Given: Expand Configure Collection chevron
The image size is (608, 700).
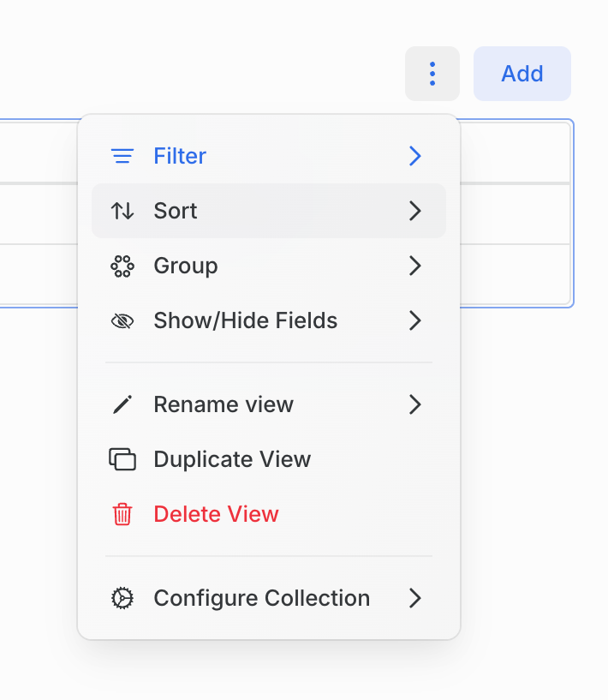Looking at the screenshot, I should (x=414, y=598).
